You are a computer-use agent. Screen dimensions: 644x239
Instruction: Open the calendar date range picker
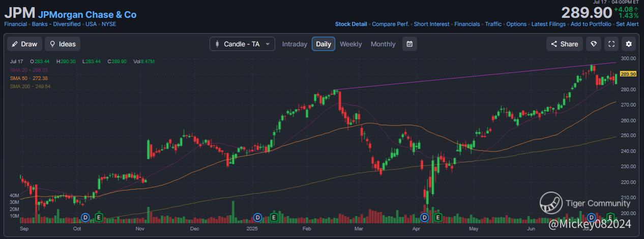click(409, 44)
